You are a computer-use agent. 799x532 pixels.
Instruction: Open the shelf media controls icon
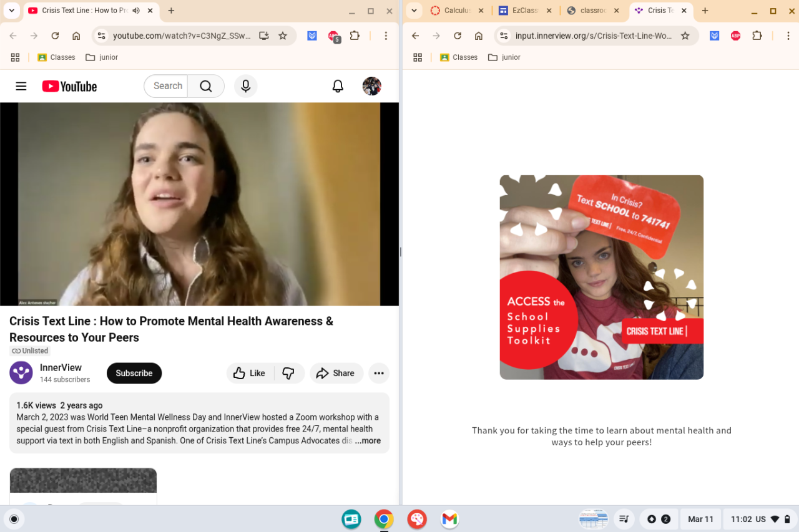(624, 519)
